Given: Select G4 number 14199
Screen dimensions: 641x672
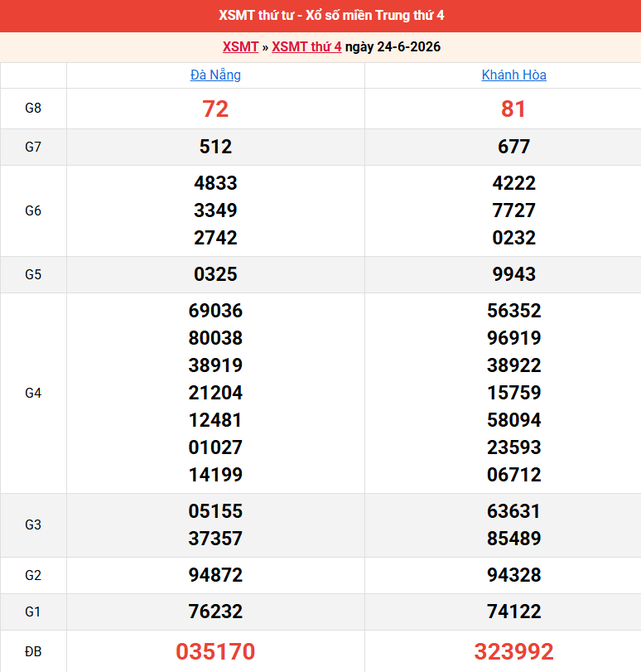Looking at the screenshot, I should [215, 476].
